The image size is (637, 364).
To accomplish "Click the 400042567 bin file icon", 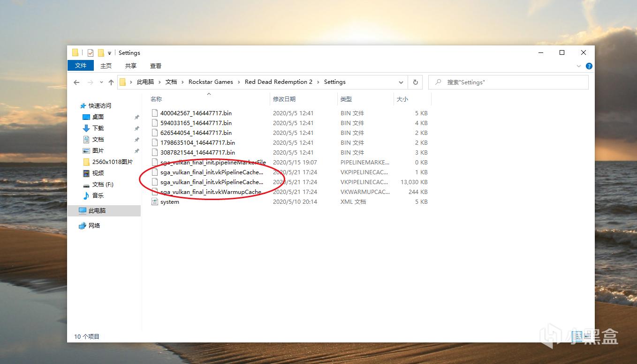I will pyautogui.click(x=155, y=113).
